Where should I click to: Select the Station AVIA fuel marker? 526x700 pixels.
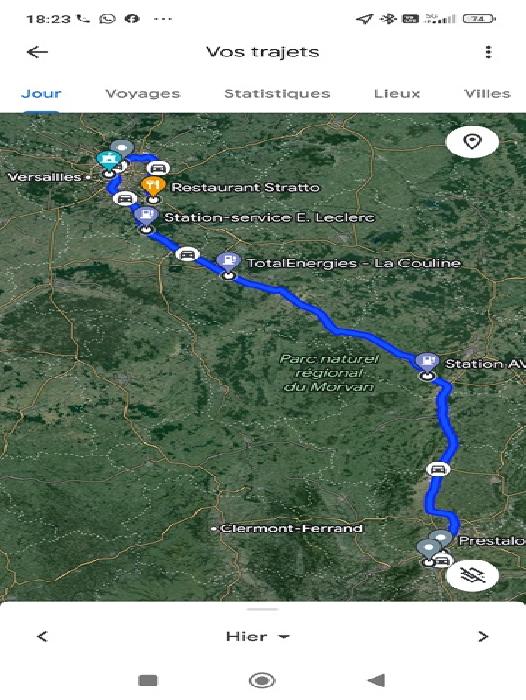[428, 362]
